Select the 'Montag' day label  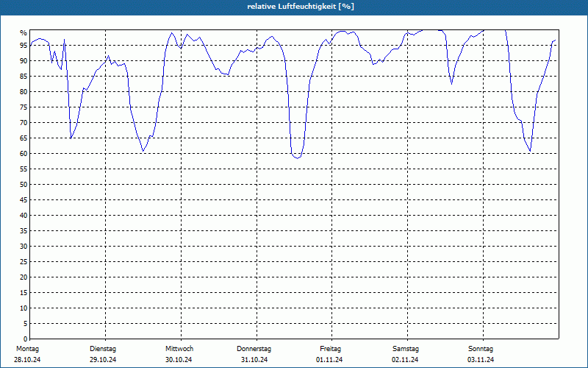click(x=27, y=349)
